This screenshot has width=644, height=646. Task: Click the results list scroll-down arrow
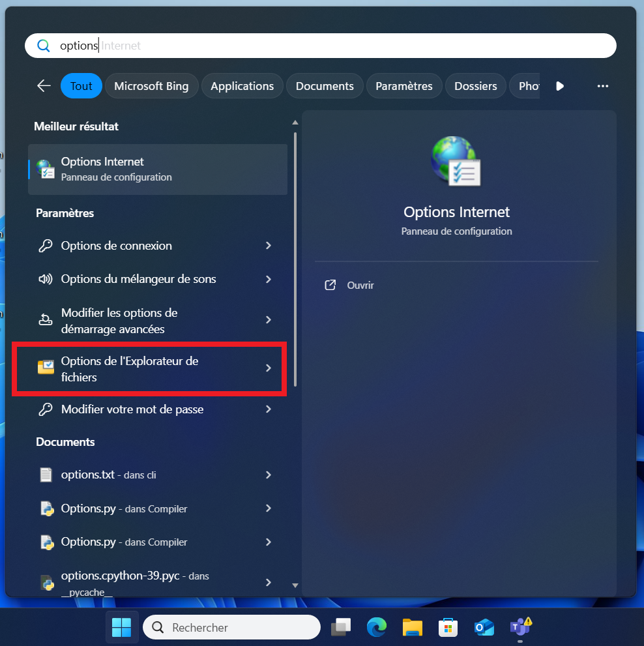tap(295, 585)
